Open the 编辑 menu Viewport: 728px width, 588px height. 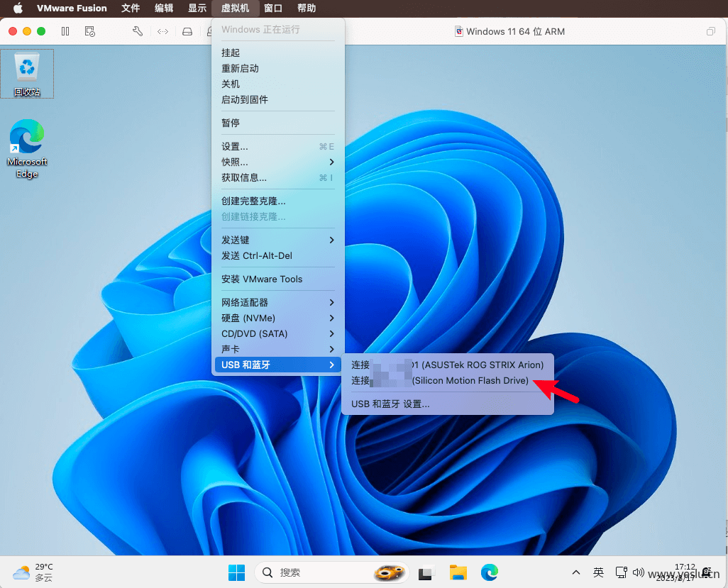point(164,8)
